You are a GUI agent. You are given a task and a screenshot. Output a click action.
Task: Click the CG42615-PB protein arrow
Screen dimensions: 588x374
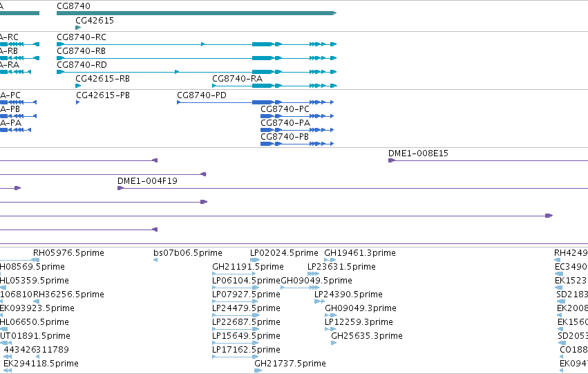click(77, 102)
